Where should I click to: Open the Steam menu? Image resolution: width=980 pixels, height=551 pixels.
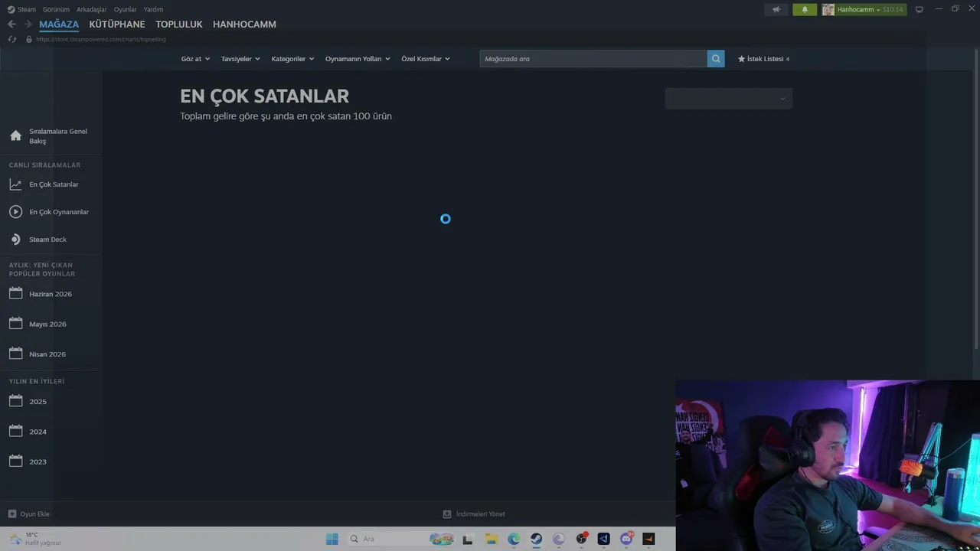pos(27,10)
